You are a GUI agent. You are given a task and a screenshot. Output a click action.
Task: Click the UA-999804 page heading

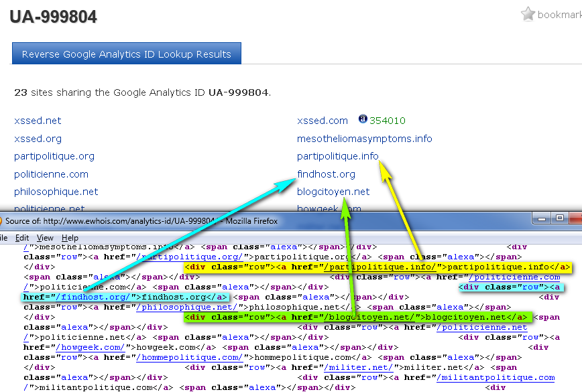[53, 16]
